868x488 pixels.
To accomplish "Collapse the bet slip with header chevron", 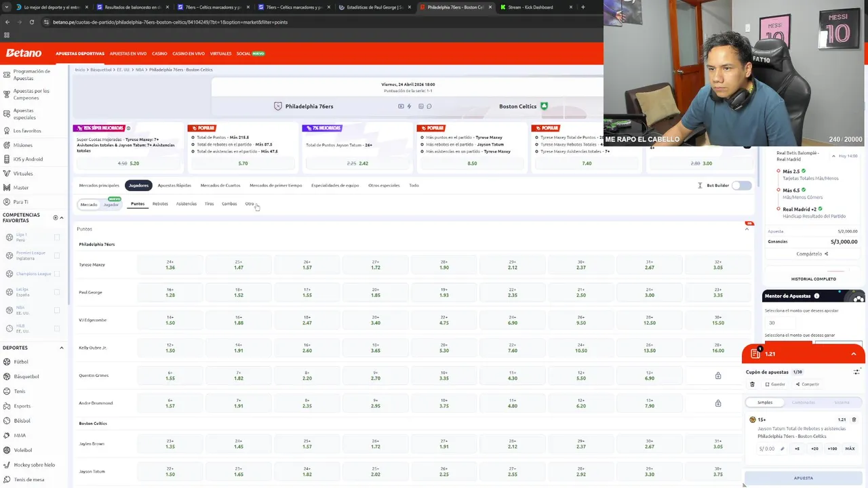I will (x=854, y=354).
